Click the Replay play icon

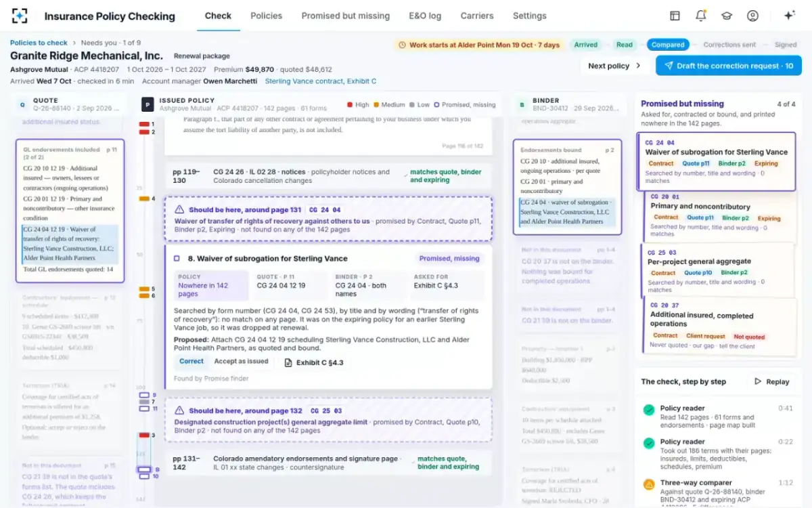(758, 381)
